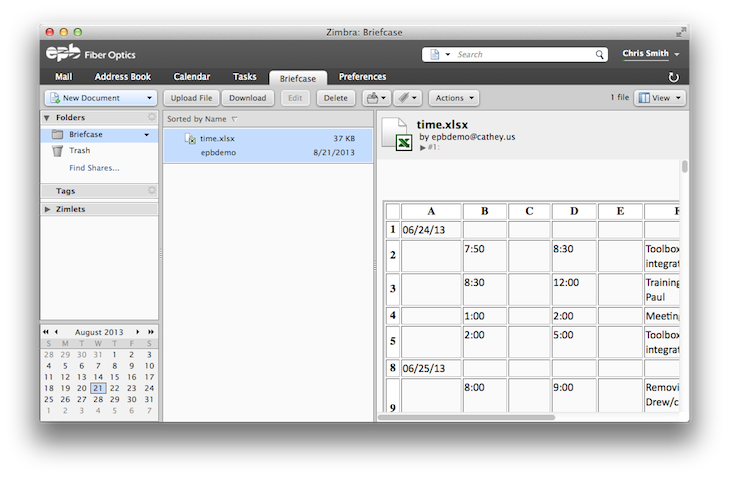Click the tag icon in toolbar
The width and height of the screenshot is (729, 477).
click(404, 98)
